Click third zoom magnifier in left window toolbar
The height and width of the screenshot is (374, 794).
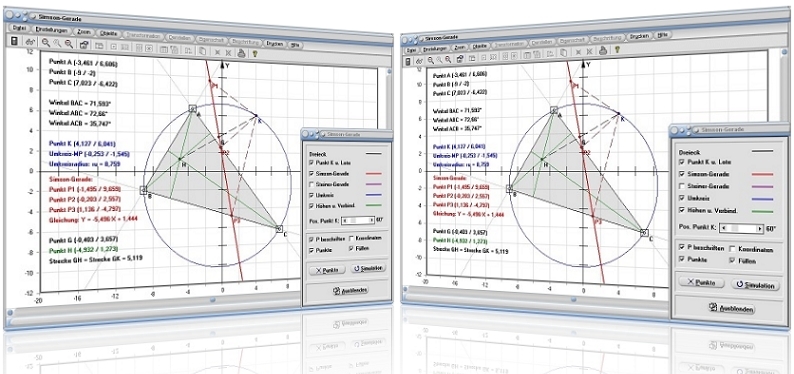[69, 44]
